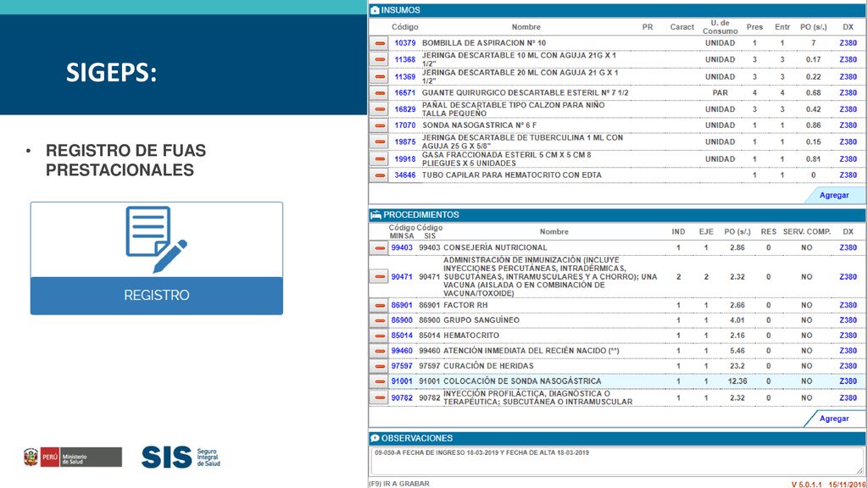
Task: Delete procedure 99403 Consejería Nutricional
Action: click(x=379, y=248)
